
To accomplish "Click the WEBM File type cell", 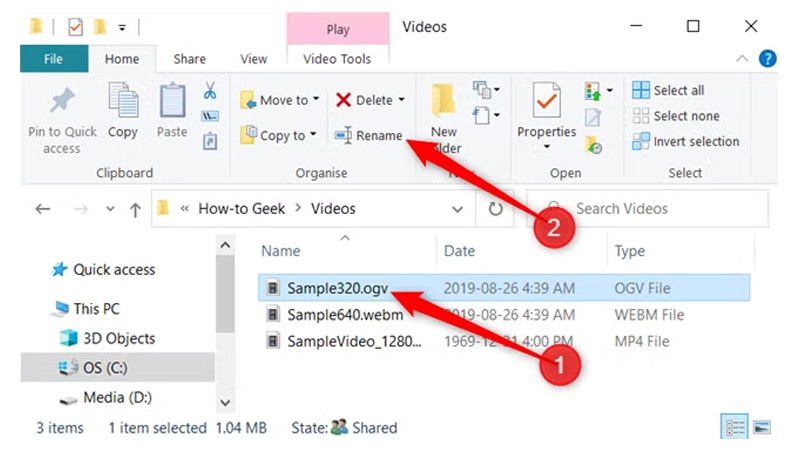I will tap(649, 315).
